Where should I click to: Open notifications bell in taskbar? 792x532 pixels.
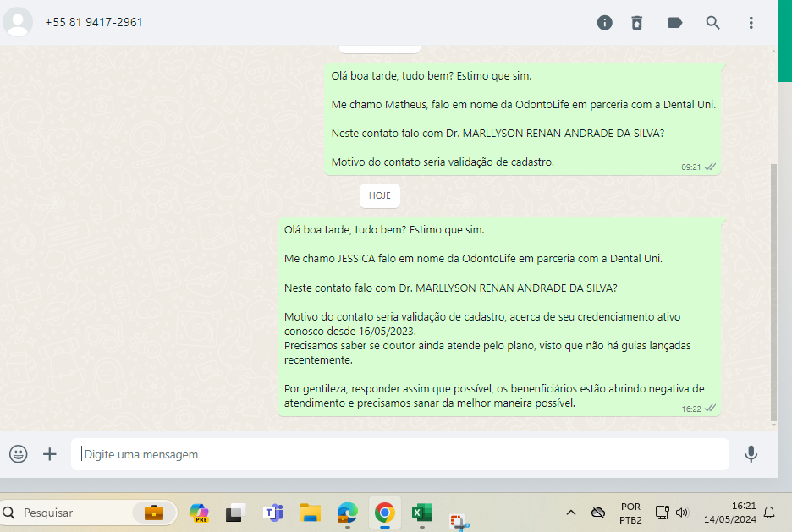[769, 513]
